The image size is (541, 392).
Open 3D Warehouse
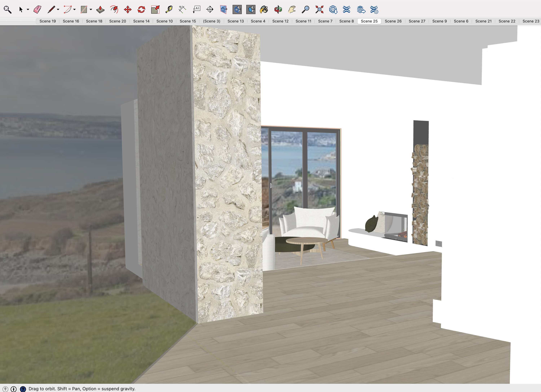[x=333, y=10]
